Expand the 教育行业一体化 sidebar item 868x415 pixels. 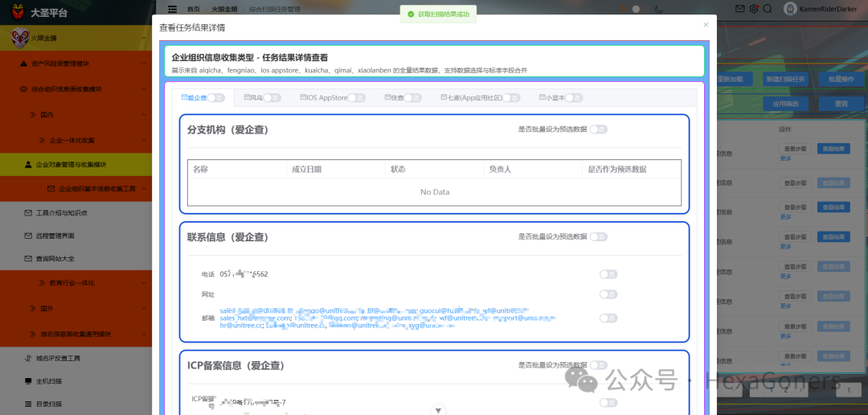pyautogui.click(x=76, y=283)
